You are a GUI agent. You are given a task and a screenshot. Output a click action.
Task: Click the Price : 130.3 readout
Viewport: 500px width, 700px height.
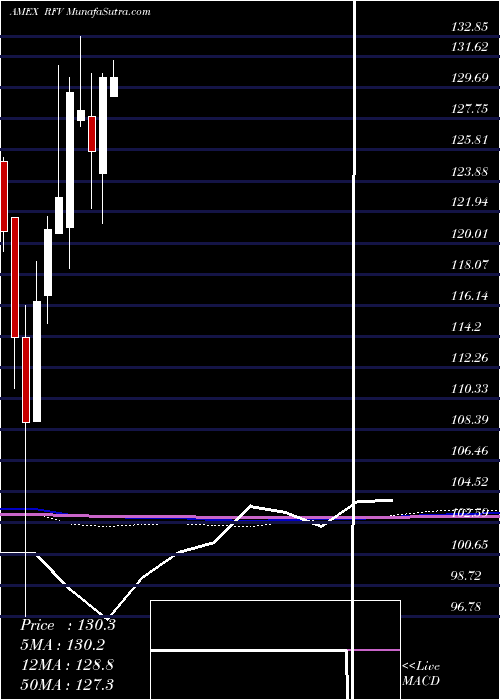click(68, 625)
